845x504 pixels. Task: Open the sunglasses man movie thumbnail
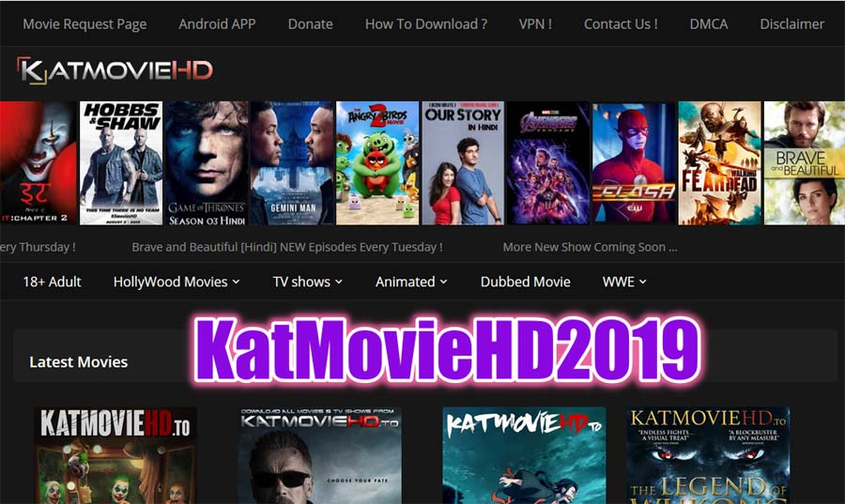coord(320,455)
